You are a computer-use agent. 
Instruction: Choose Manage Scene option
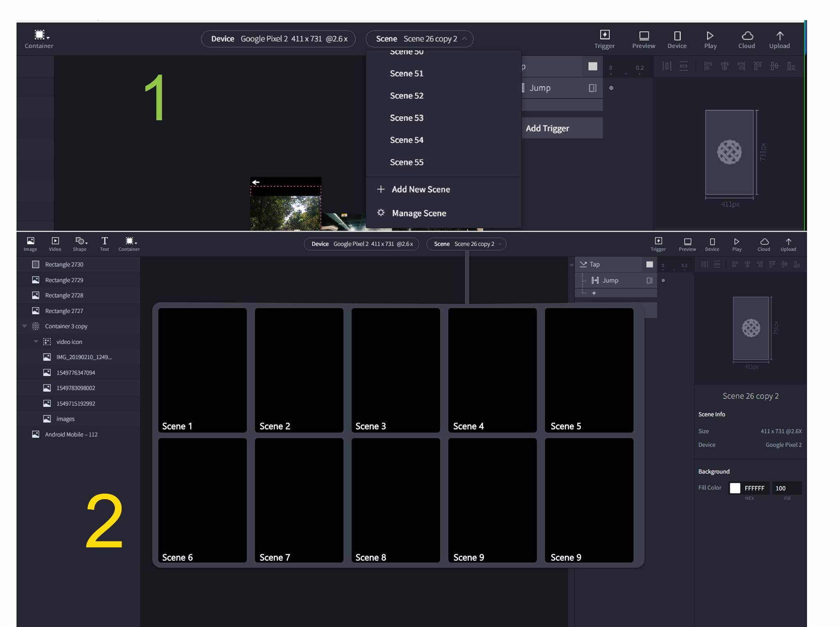tap(443, 213)
